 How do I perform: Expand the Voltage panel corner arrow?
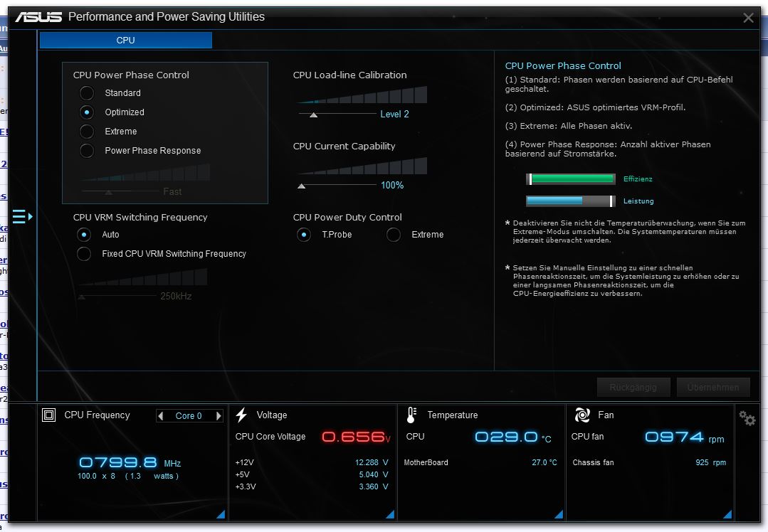pyautogui.click(x=389, y=514)
